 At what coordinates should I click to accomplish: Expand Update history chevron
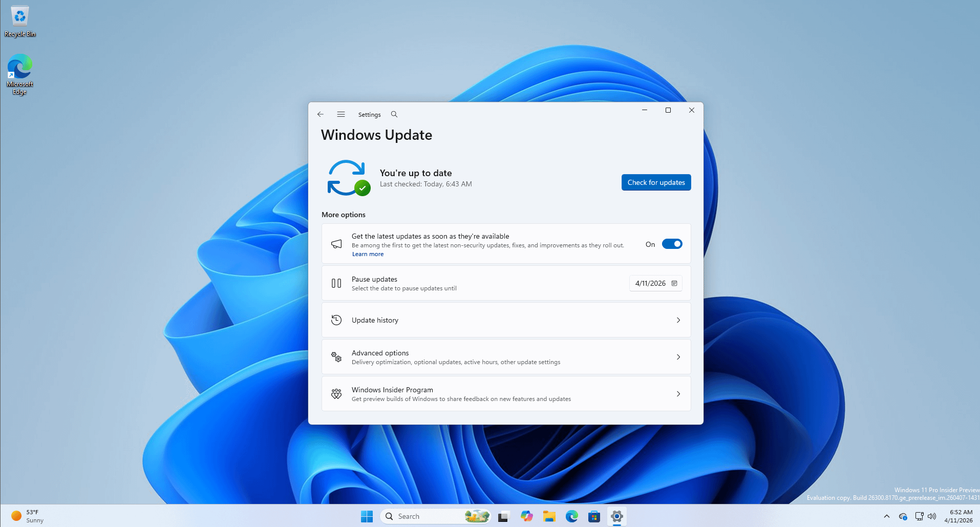click(x=678, y=320)
